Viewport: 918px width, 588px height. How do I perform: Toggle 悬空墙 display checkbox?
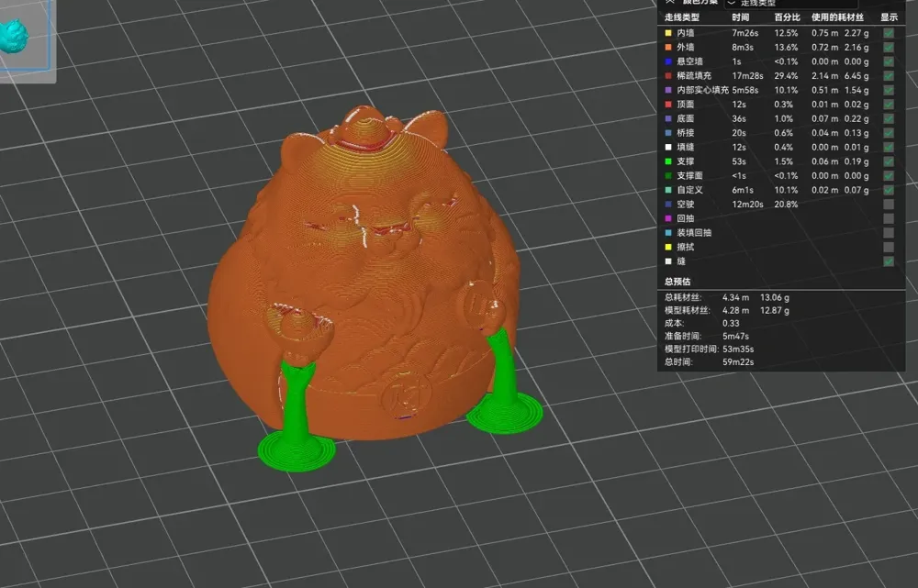[x=889, y=61]
